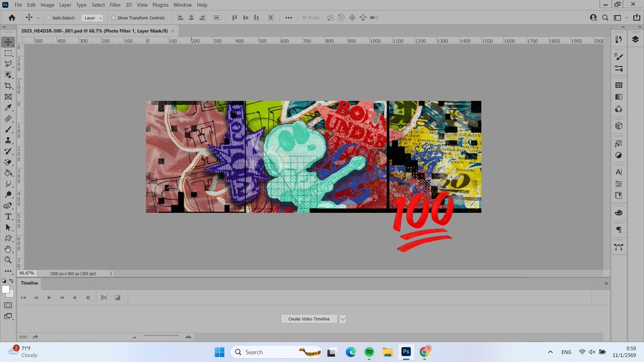Enable the Auto-Select checkbox
This screenshot has height=362, width=644.
tap(48, 18)
